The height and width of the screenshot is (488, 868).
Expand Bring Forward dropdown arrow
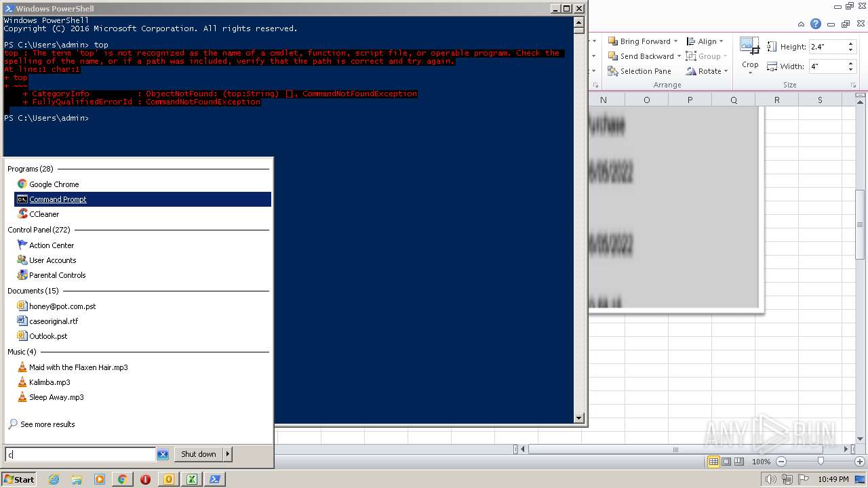(x=675, y=41)
